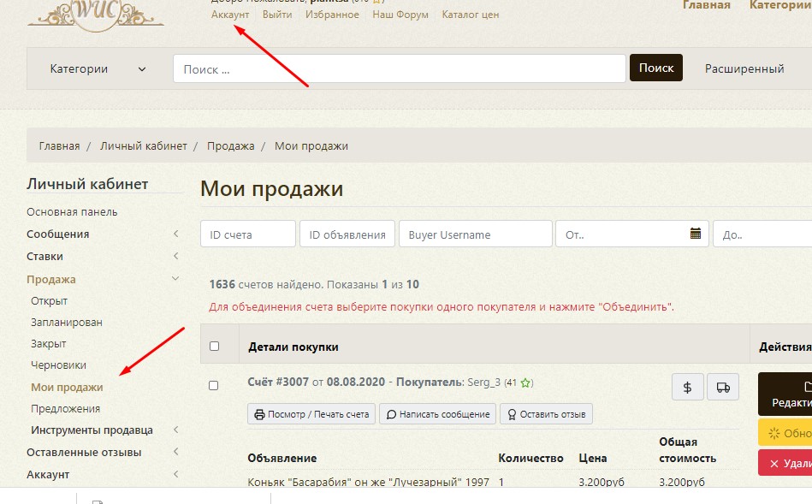Open calendar picker in the От date field

[696, 234]
